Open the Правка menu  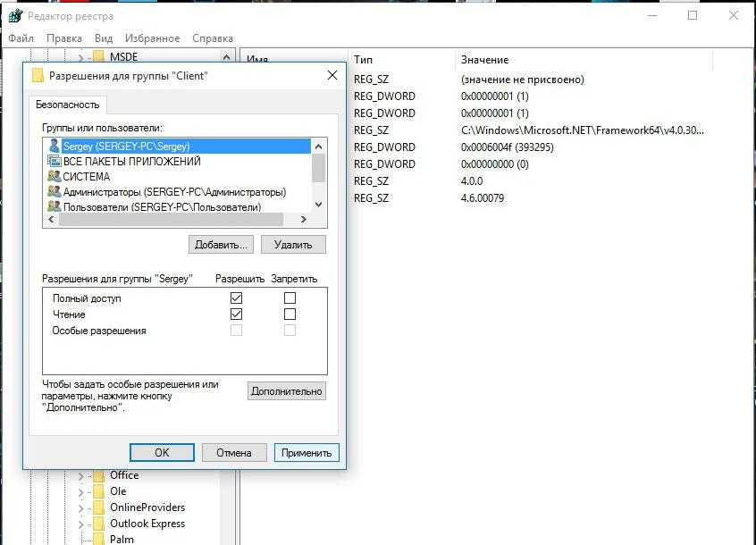64,38
